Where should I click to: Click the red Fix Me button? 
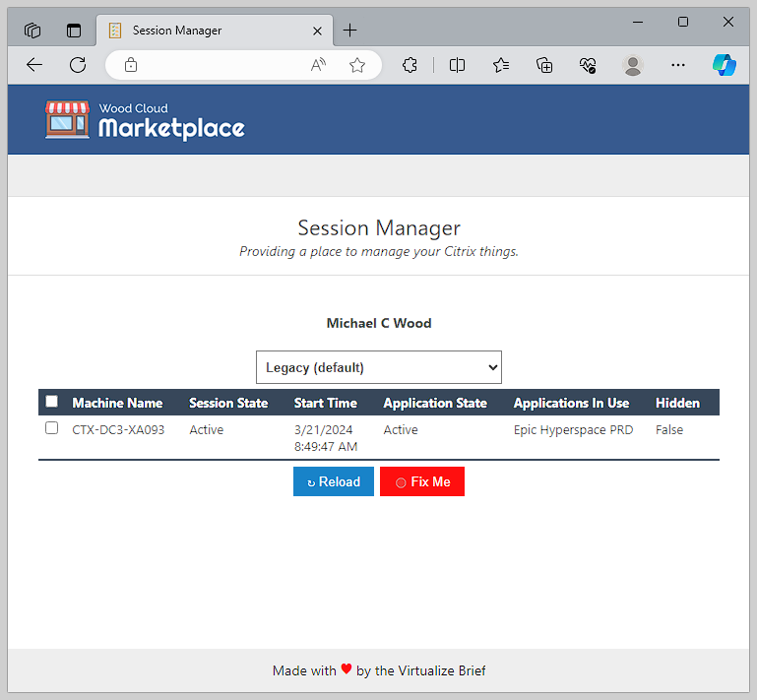click(422, 481)
